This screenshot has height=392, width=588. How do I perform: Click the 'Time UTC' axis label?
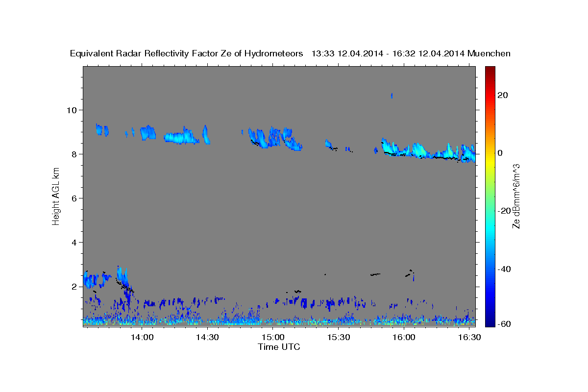click(279, 347)
